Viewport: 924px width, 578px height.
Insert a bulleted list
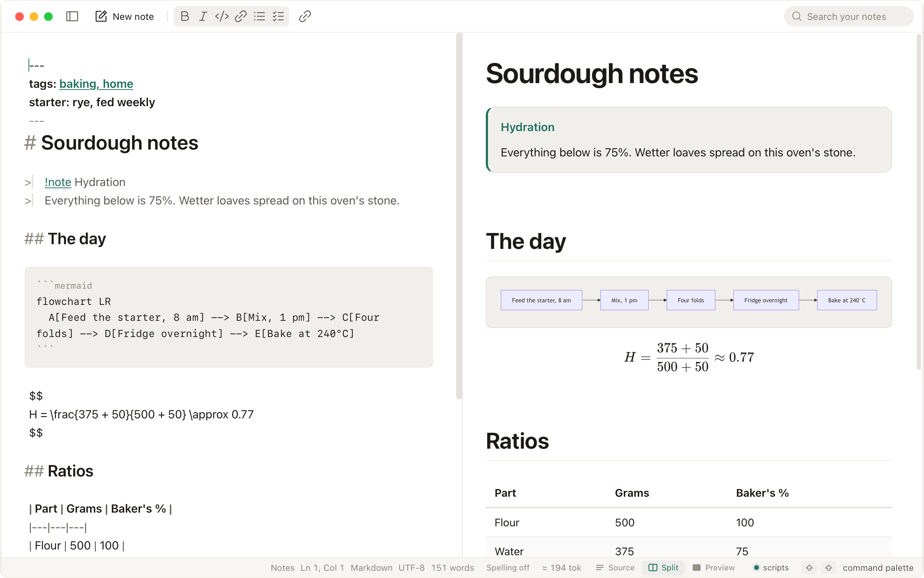point(259,17)
